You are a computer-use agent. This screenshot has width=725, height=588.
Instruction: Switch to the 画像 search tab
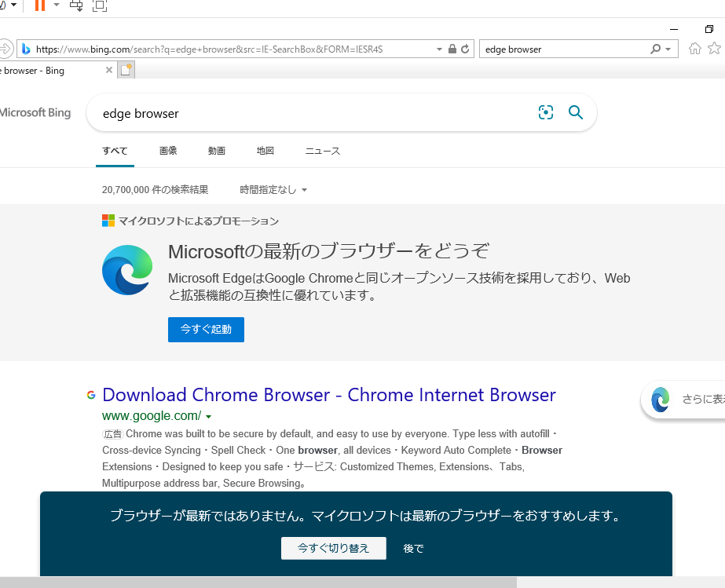tap(168, 151)
